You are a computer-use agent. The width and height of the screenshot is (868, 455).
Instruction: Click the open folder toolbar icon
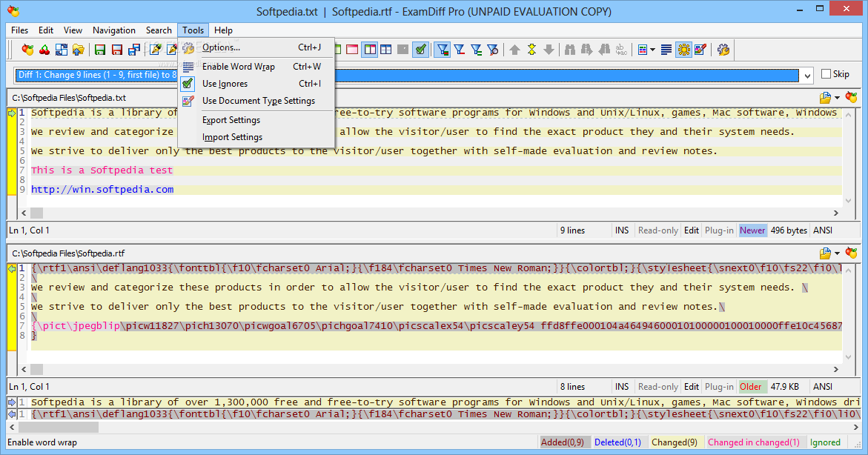pyautogui.click(x=78, y=50)
